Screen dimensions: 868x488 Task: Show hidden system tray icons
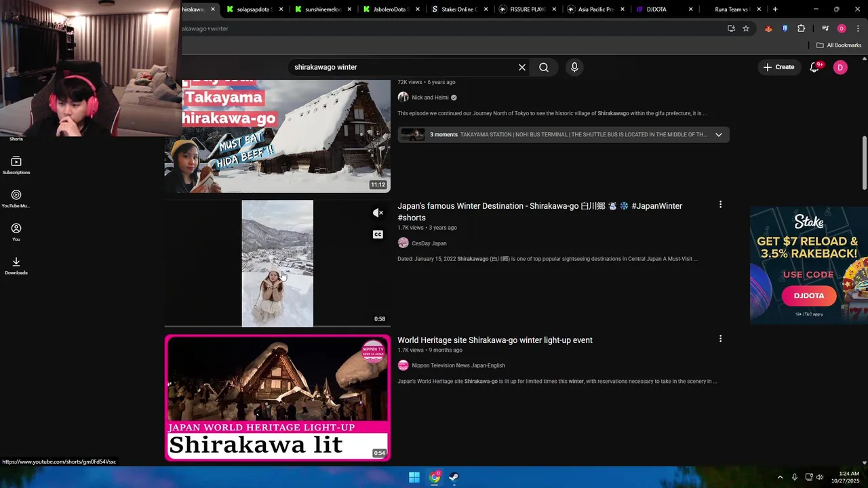(x=780, y=477)
